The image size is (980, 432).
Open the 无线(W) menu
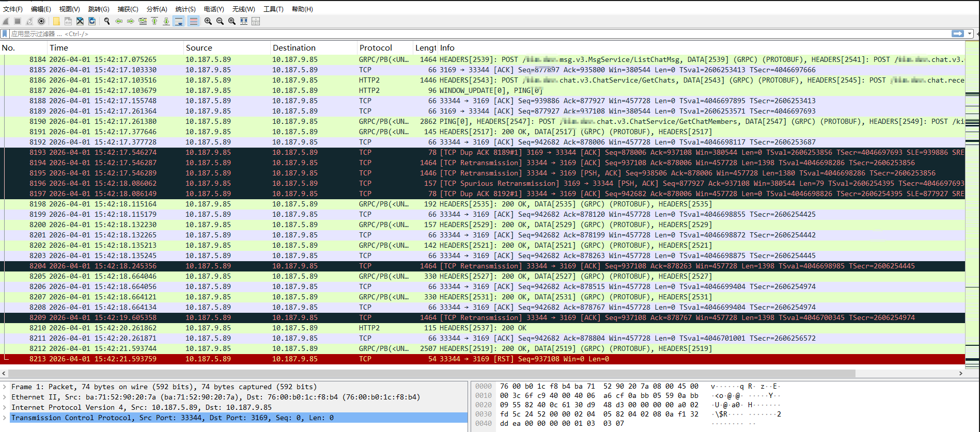243,9
